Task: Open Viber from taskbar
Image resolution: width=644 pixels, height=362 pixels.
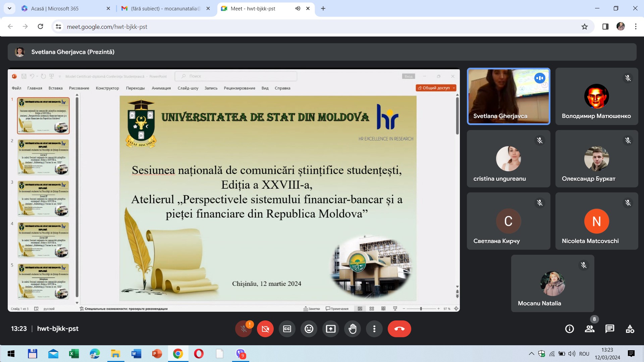Action: pyautogui.click(x=240, y=354)
